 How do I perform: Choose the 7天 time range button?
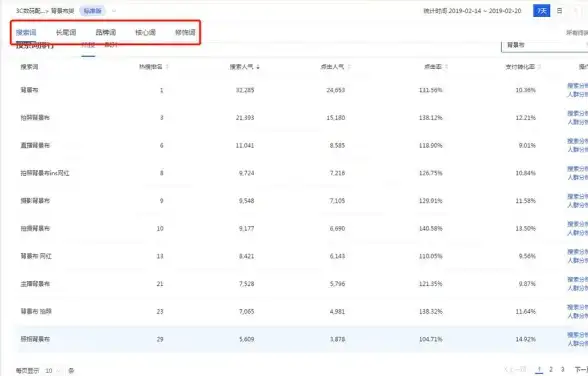pos(542,11)
